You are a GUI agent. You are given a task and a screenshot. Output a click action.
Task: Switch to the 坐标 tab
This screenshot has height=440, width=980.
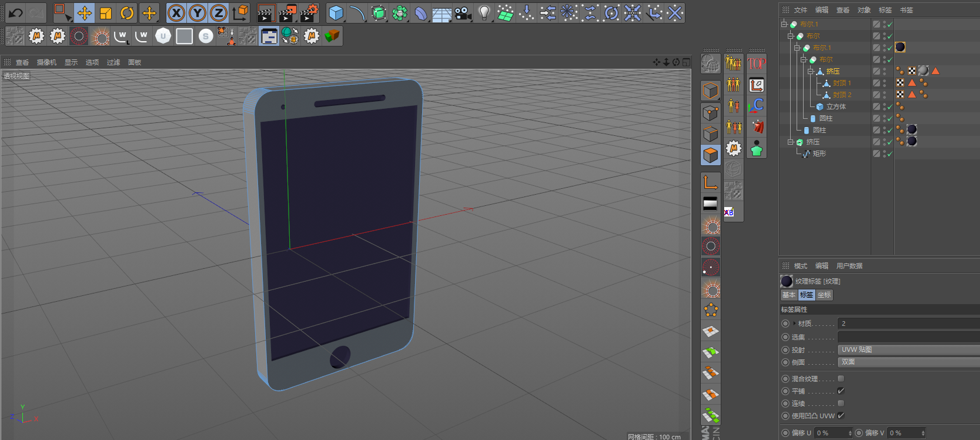[824, 295]
